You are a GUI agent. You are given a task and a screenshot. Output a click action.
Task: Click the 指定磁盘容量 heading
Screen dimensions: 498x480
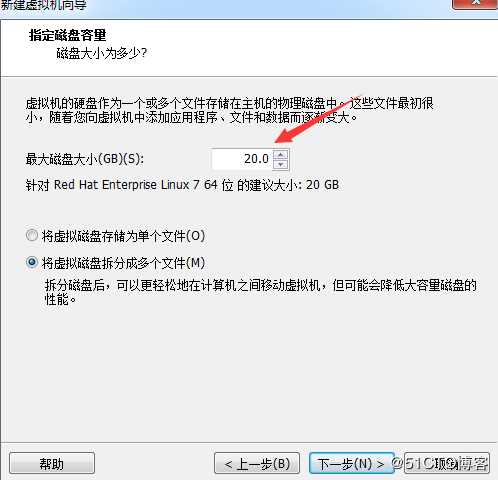click(68, 35)
